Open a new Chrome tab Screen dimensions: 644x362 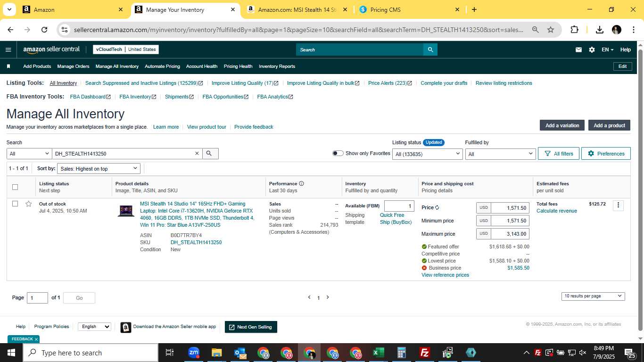coord(474,9)
